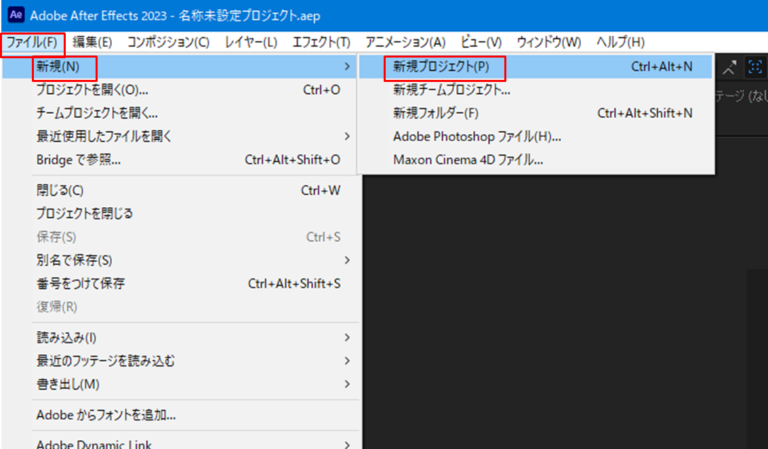Select 新規フォルダー(F) menu entry

click(x=436, y=113)
